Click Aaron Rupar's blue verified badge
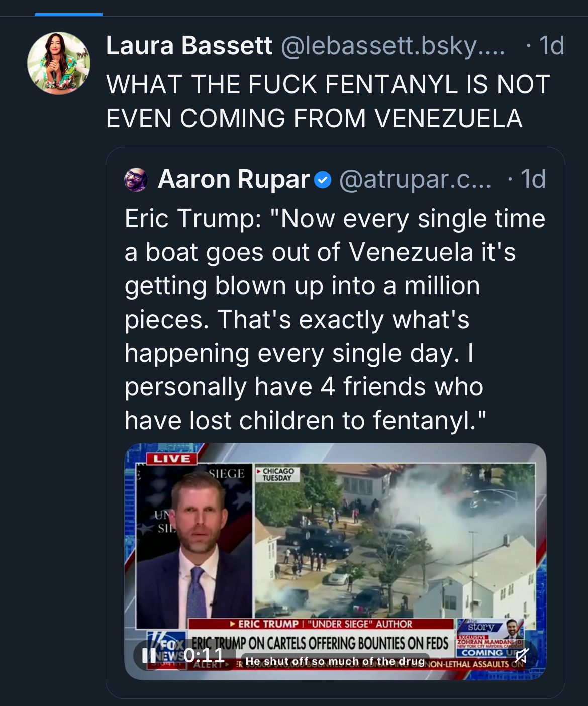The height and width of the screenshot is (706, 588). click(x=323, y=180)
